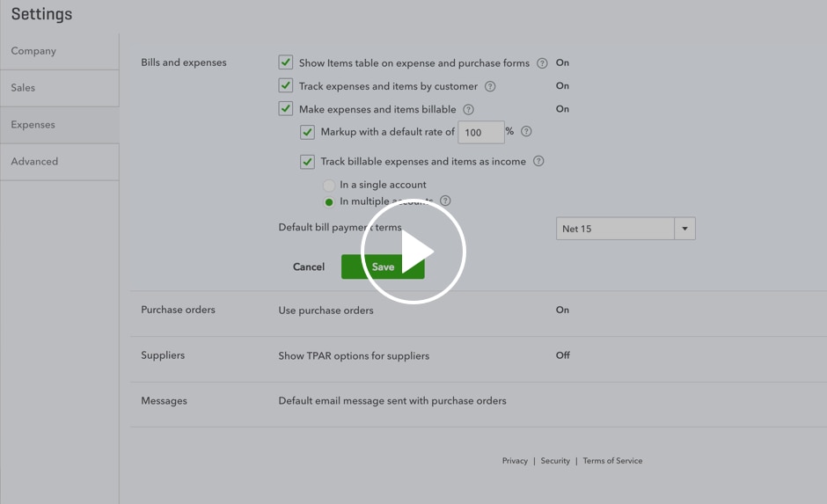Screen dimensions: 827x504
Task: Click help icon next to In multiple accounts
Action: click(445, 201)
